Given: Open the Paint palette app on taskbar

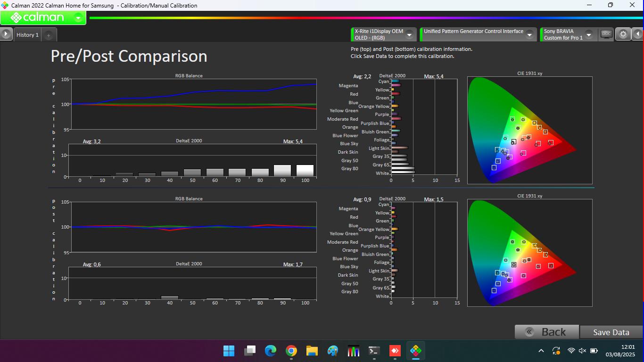Looking at the screenshot, I should [332, 351].
